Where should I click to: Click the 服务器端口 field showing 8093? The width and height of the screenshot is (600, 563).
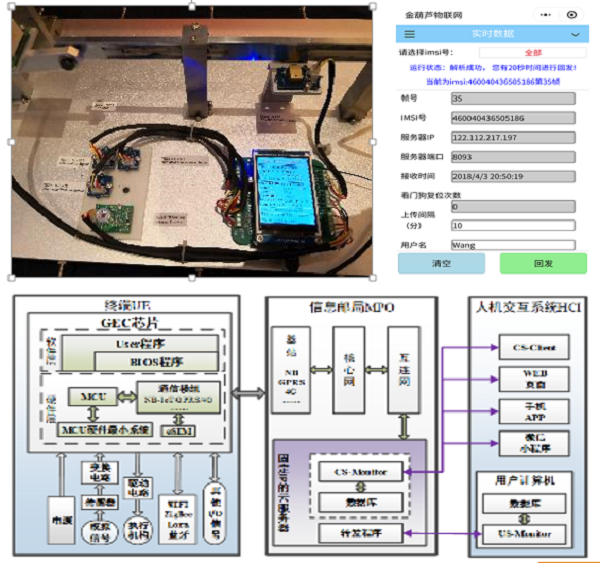click(x=512, y=157)
